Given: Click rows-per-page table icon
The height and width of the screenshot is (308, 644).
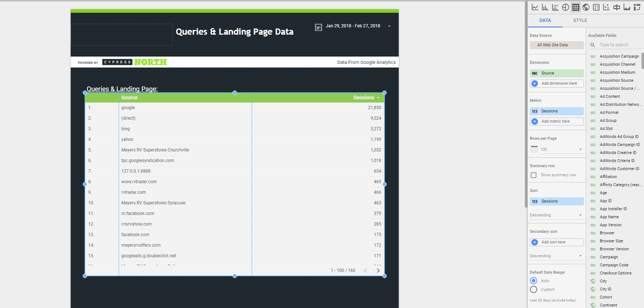Looking at the screenshot, I should click(x=534, y=149).
